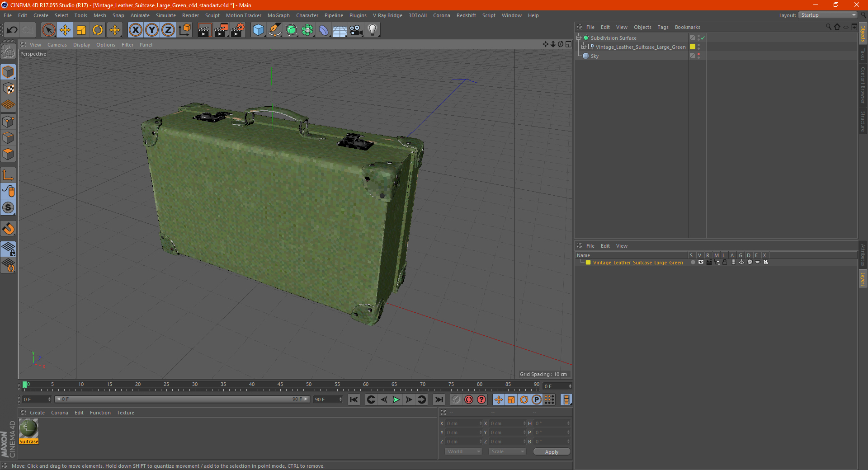Click Render View clapperboard icon

coord(204,30)
